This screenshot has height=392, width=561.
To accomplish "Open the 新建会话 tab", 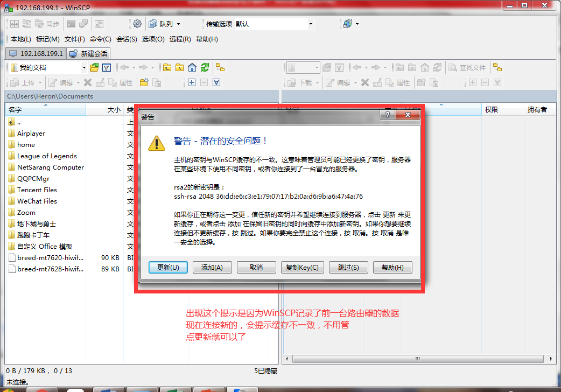I will click(x=88, y=53).
